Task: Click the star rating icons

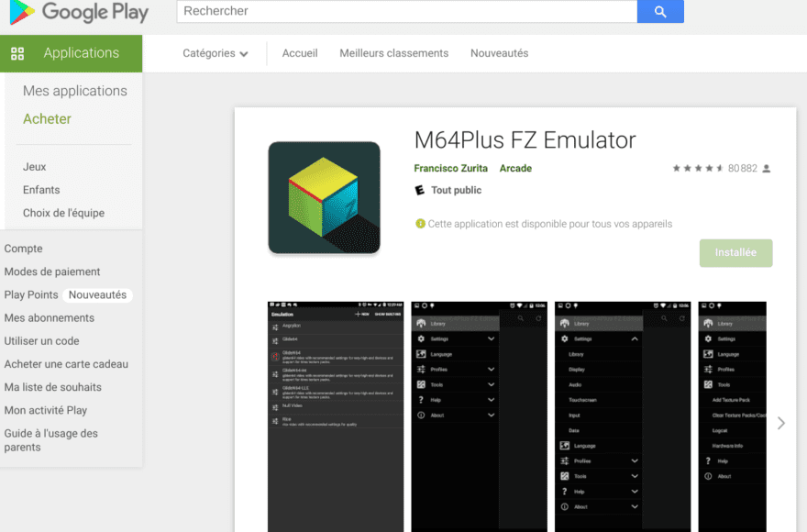Action: (698, 169)
